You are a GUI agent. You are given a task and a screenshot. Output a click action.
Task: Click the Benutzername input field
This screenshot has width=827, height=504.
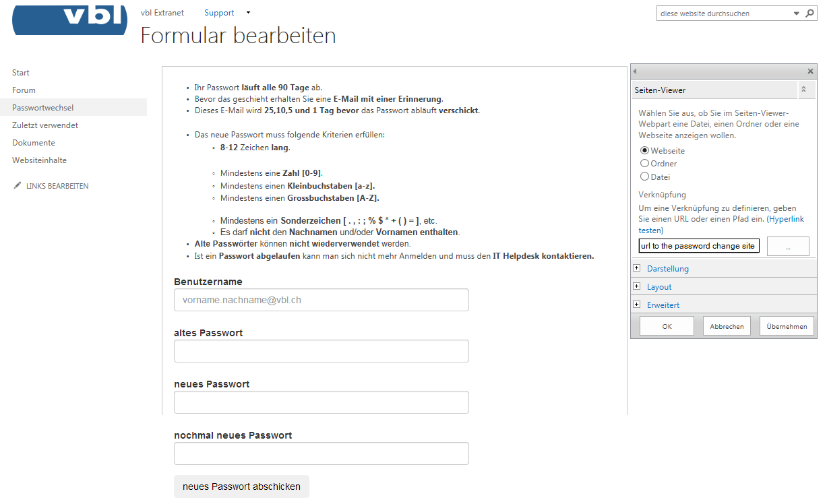321,300
